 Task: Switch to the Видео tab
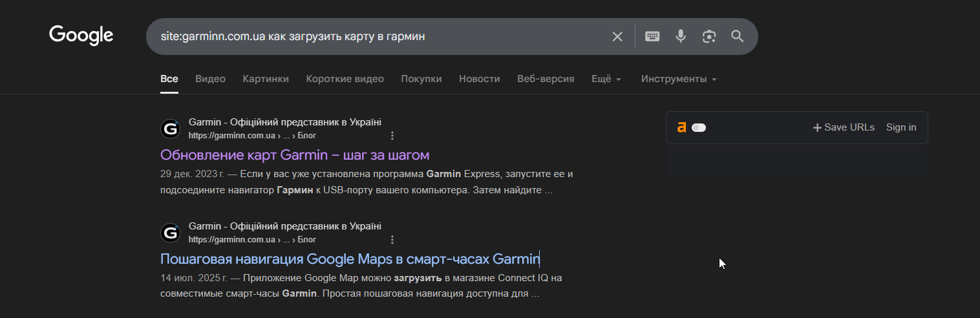210,79
